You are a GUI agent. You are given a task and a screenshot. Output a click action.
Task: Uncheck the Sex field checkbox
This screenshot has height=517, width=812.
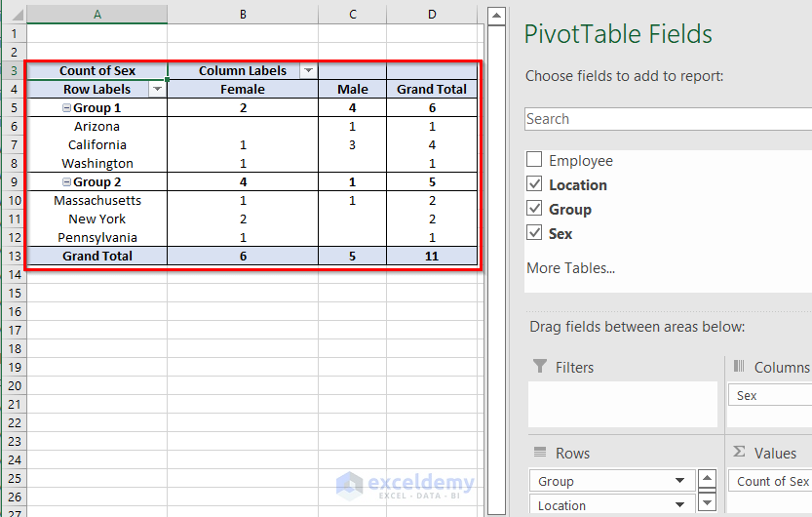[534, 232]
